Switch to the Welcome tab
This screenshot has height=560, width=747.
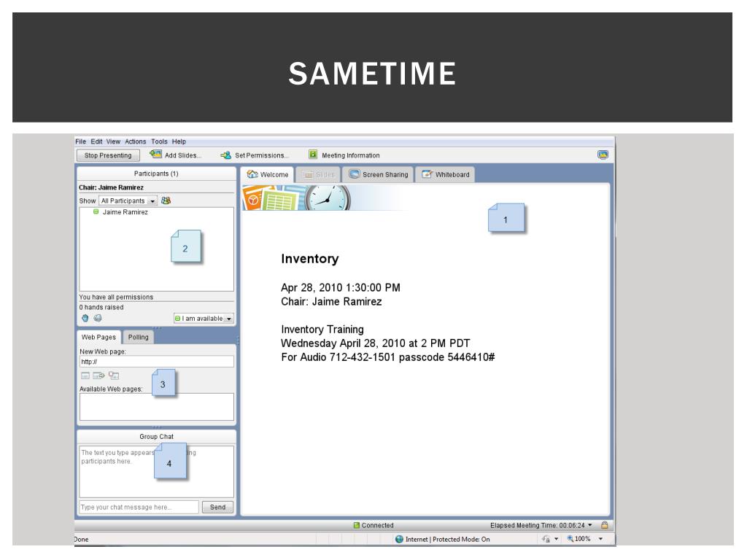[x=267, y=175]
